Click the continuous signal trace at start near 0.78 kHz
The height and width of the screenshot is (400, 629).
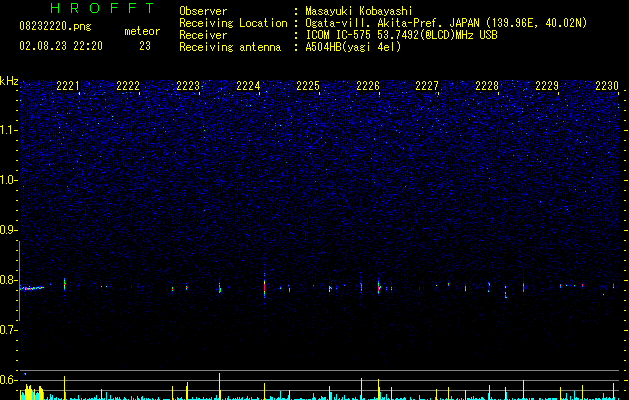click(32, 288)
